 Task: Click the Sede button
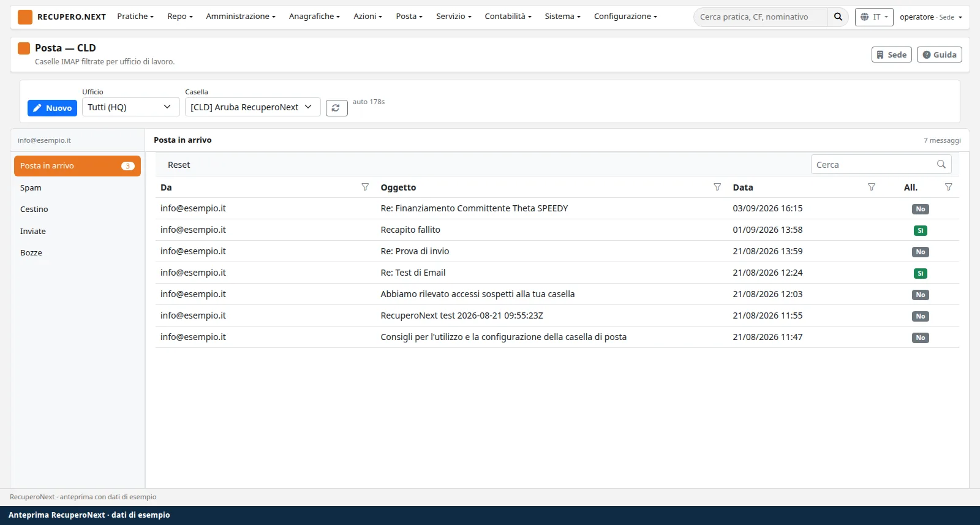tap(892, 55)
